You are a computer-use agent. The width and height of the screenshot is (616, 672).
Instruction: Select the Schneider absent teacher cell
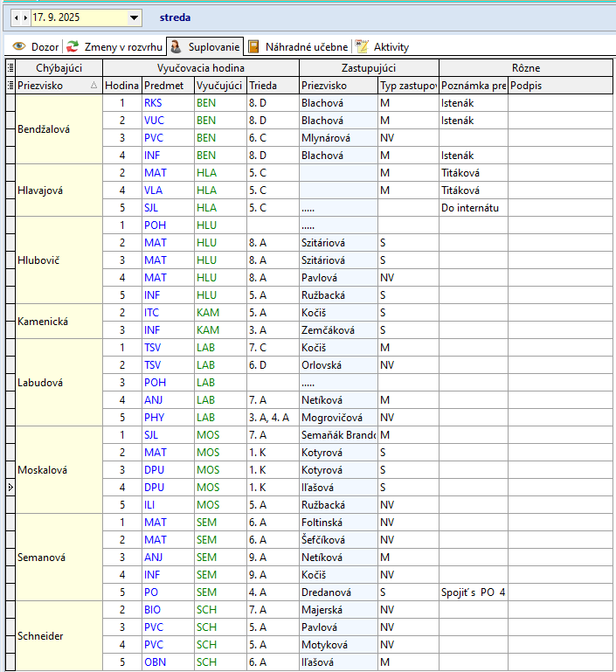(59, 636)
